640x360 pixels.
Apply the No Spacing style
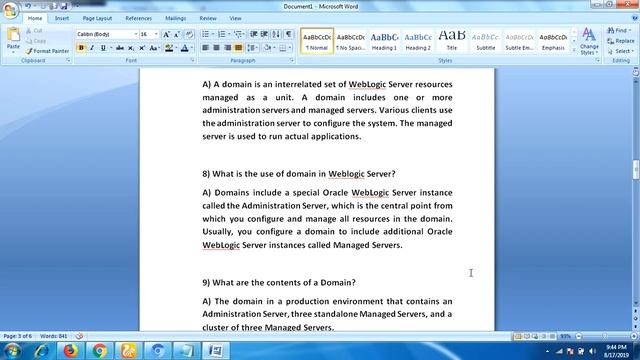coord(351,41)
